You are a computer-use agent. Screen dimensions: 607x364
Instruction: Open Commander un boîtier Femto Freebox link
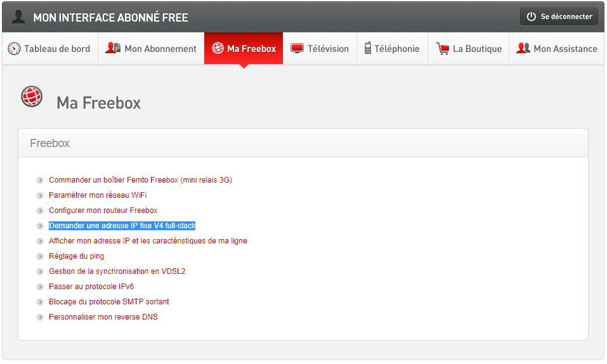(x=140, y=180)
